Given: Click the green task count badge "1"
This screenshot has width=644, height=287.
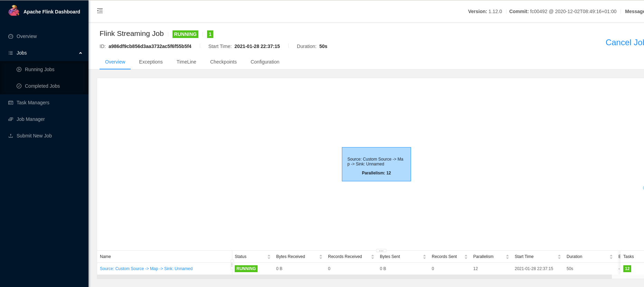Looking at the screenshot, I should (x=210, y=34).
